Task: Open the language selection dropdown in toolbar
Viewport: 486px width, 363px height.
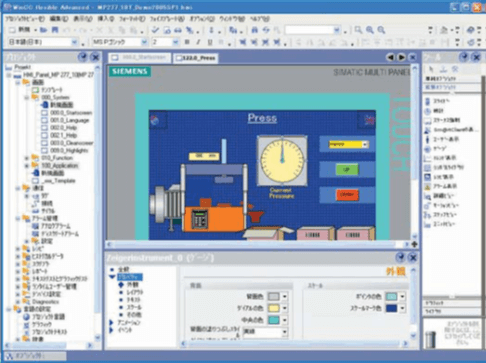Action: click(x=74, y=42)
